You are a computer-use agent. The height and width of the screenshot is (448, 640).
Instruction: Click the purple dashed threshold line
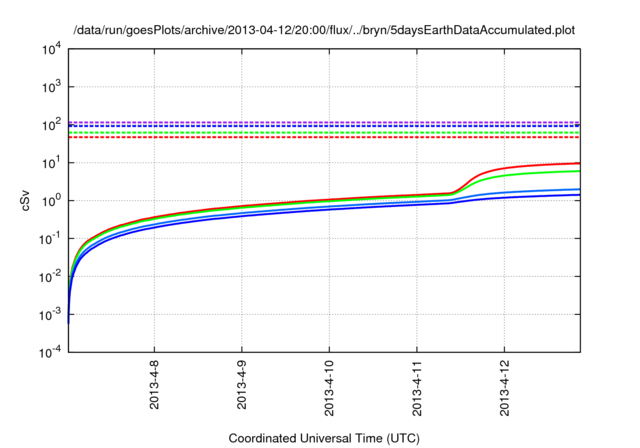[x=324, y=122]
